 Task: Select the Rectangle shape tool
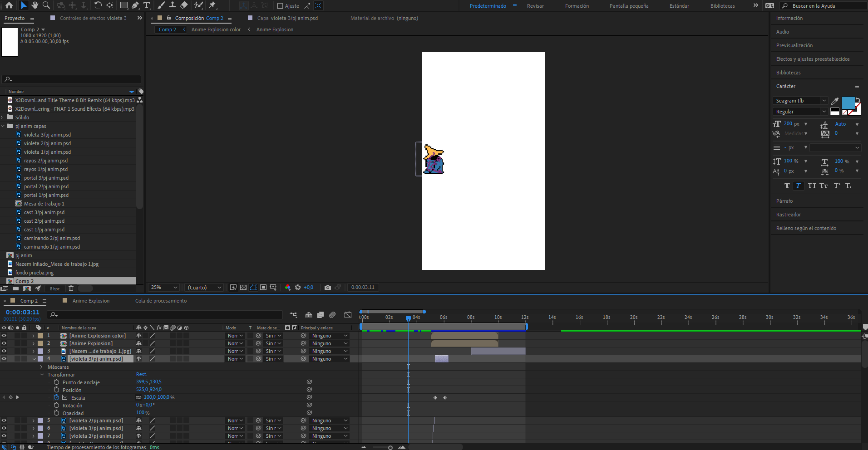tap(123, 5)
